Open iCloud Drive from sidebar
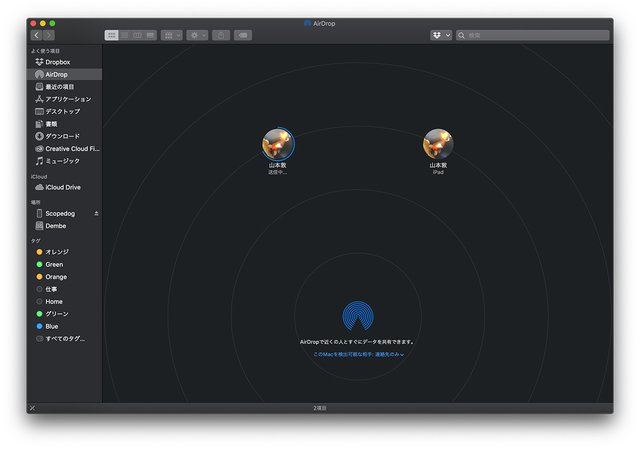This screenshot has width=640, height=449. point(62,187)
